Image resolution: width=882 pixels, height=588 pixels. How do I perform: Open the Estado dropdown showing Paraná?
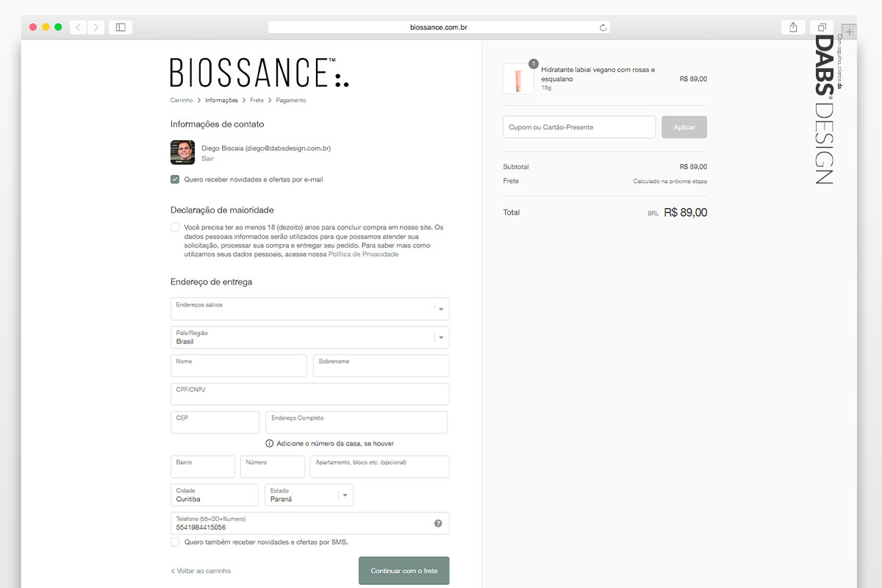pyautogui.click(x=309, y=495)
